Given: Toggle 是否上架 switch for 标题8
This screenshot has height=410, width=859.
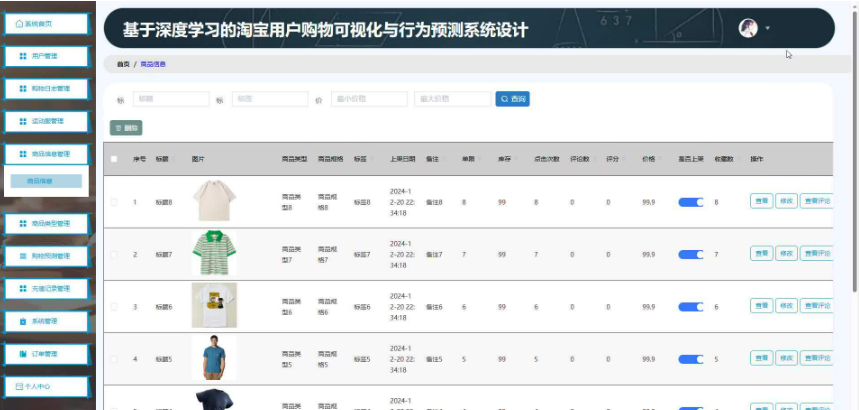Looking at the screenshot, I should pos(691,202).
